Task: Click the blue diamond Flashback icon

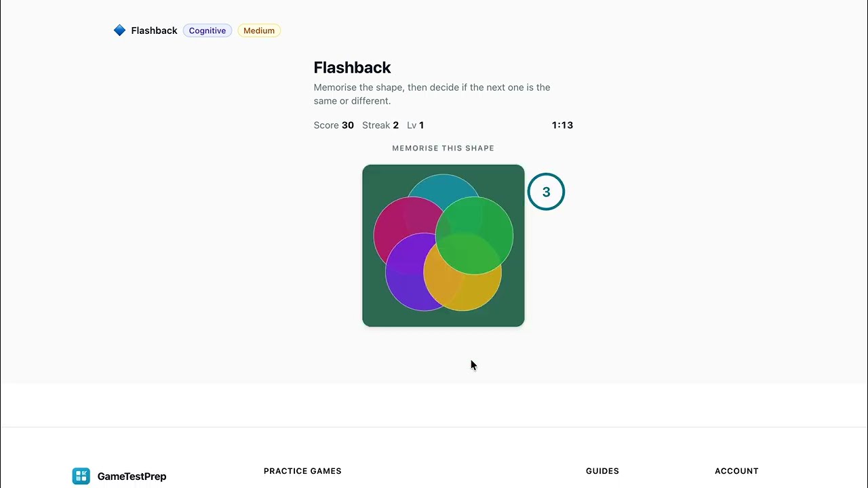Action: click(119, 30)
